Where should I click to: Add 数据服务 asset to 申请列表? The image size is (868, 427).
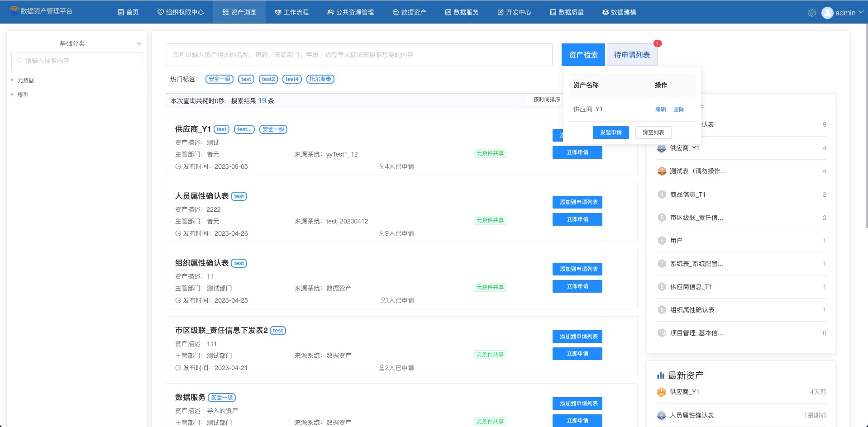pos(577,403)
